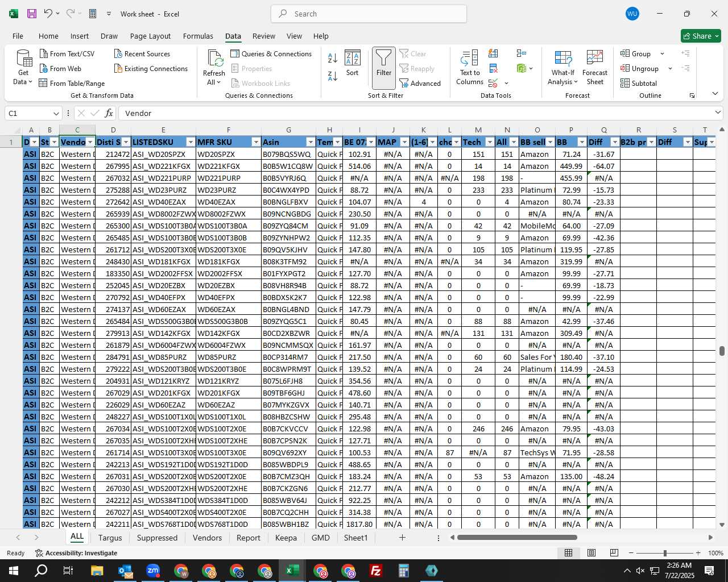Click the Data Validation icon

tap(493, 84)
